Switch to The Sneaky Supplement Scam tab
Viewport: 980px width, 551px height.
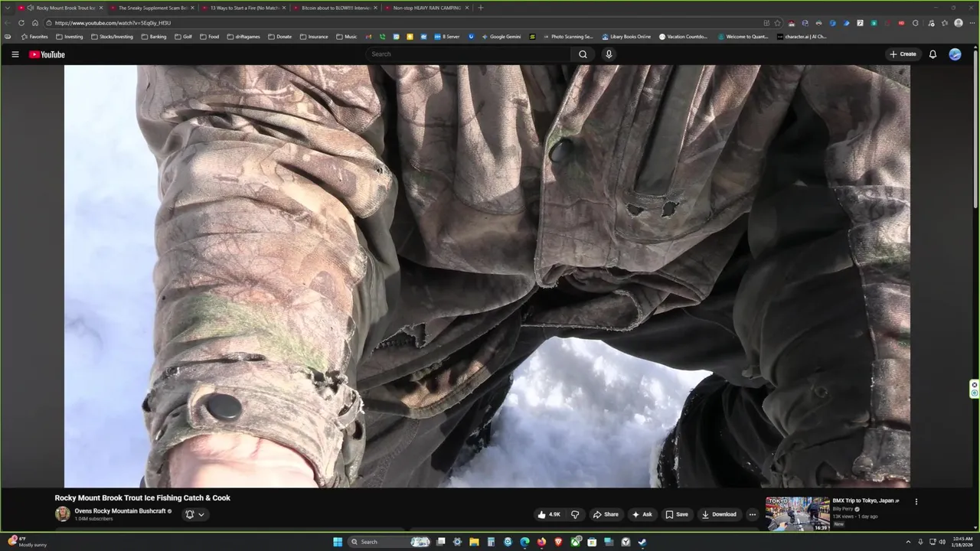click(152, 8)
